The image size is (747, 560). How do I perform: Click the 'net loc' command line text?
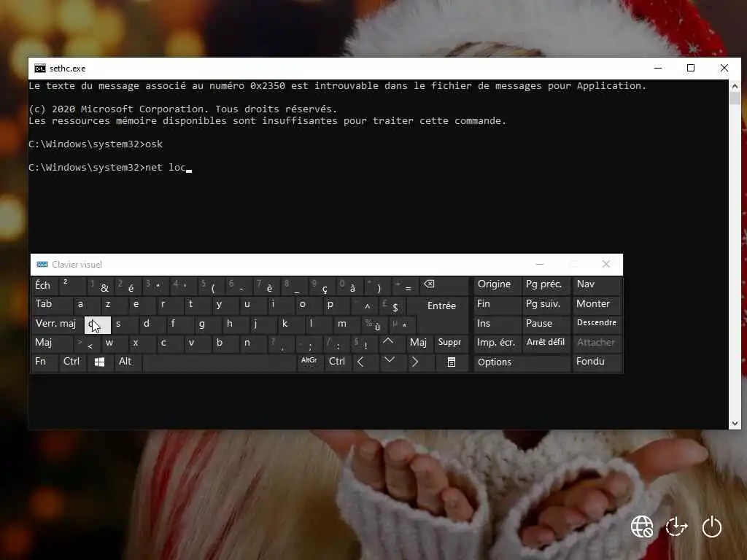pyautogui.click(x=165, y=168)
